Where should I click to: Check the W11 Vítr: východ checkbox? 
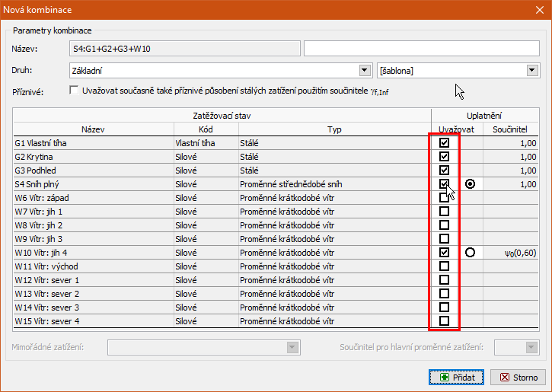444,266
